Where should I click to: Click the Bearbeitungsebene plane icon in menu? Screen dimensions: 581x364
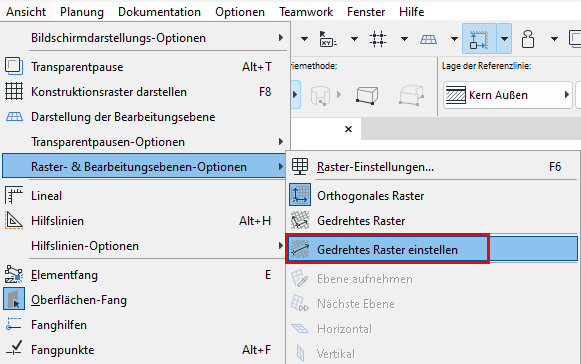[x=14, y=117]
